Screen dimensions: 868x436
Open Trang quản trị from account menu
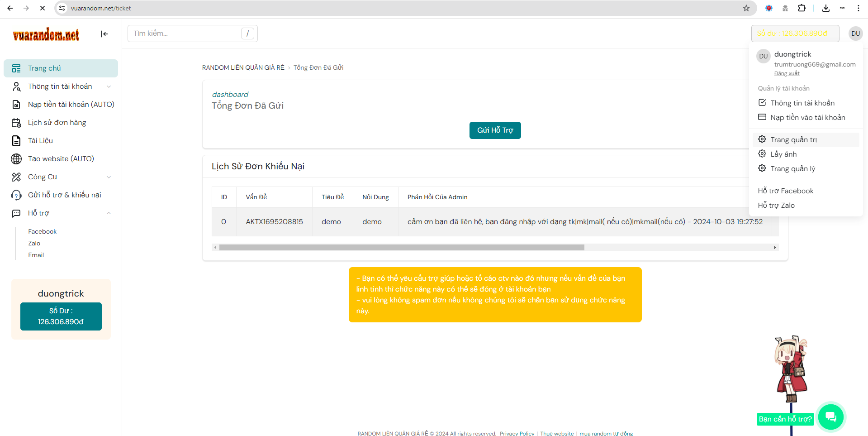point(793,140)
